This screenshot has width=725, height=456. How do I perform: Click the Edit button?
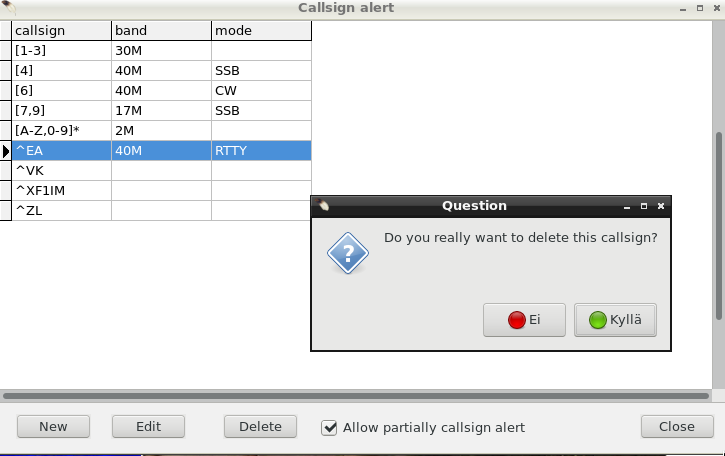[x=148, y=426]
